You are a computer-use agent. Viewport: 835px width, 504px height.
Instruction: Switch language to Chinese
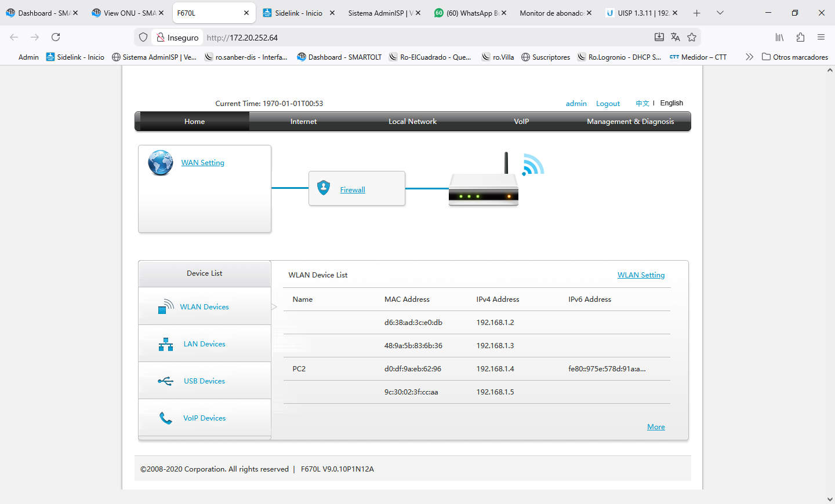click(642, 104)
